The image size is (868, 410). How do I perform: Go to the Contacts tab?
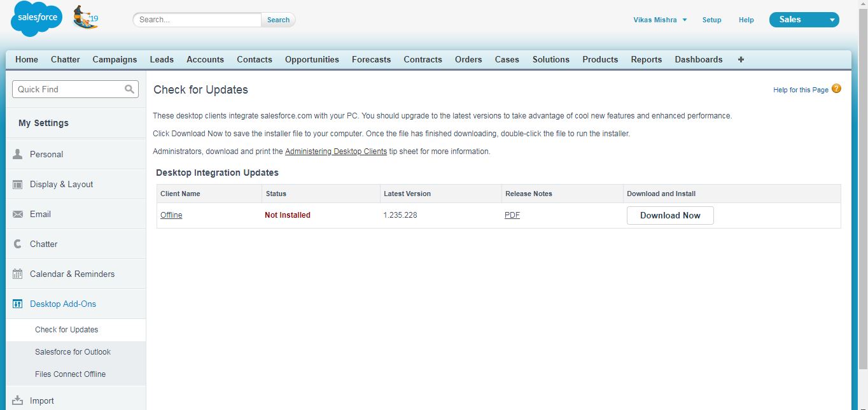pyautogui.click(x=255, y=59)
